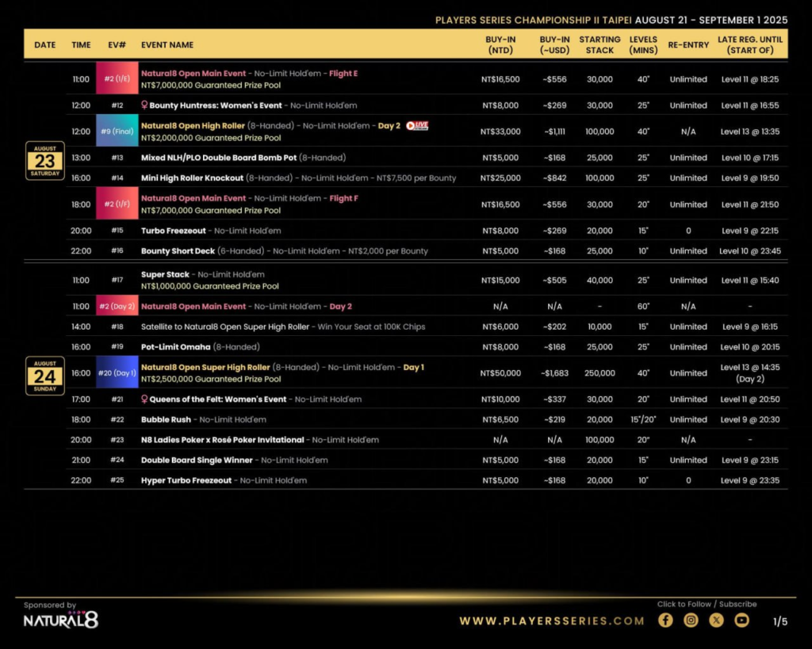This screenshot has height=649, width=812.
Task: Open the Instagram icon at the bottom
Action: 691,620
